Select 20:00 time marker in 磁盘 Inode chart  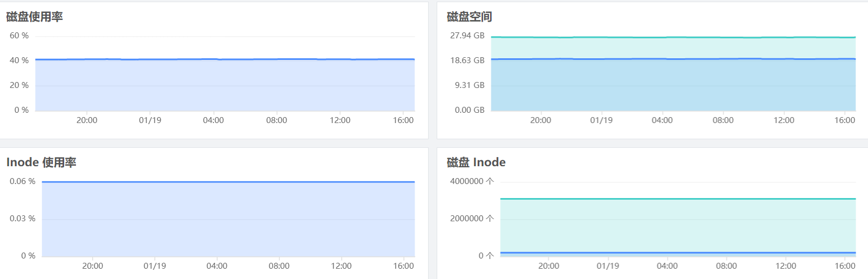pyautogui.click(x=548, y=266)
